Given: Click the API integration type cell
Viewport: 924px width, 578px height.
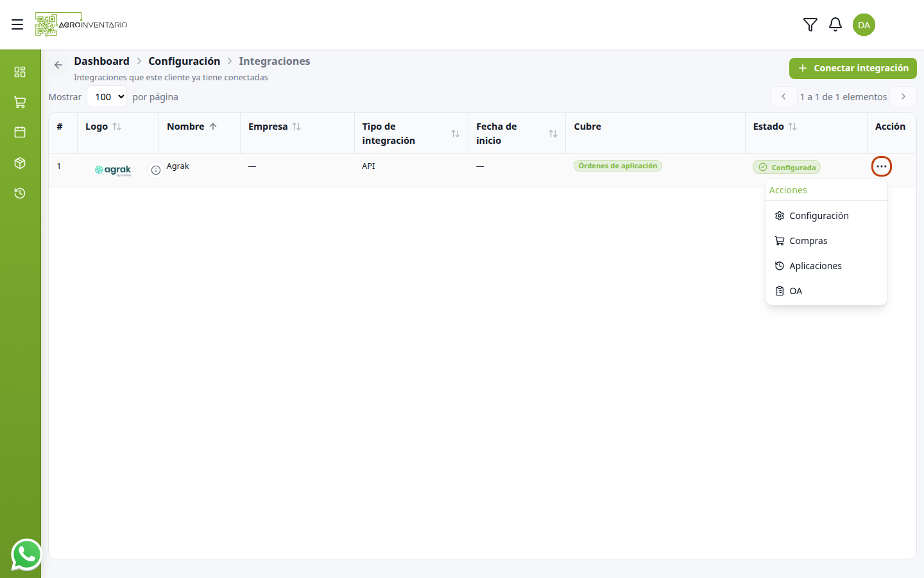Looking at the screenshot, I should [368, 166].
